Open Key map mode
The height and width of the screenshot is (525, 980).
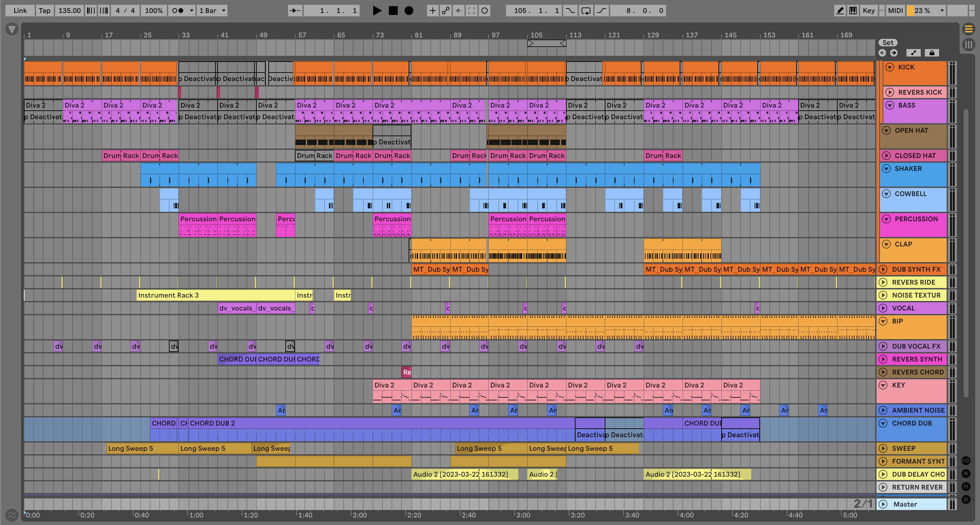click(869, 11)
